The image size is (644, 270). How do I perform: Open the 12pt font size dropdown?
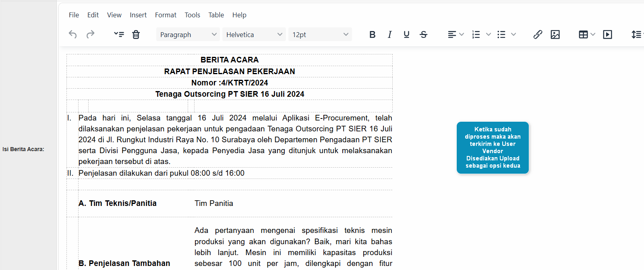pos(320,35)
